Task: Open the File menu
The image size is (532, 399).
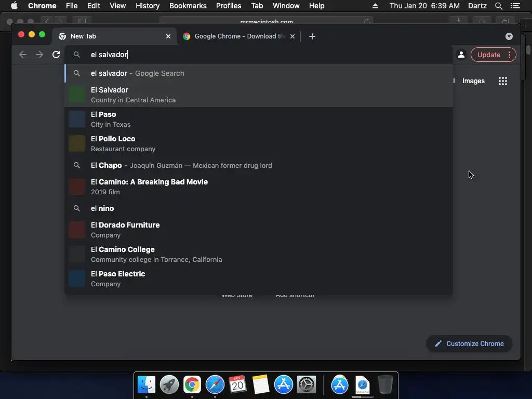Action: tap(72, 6)
